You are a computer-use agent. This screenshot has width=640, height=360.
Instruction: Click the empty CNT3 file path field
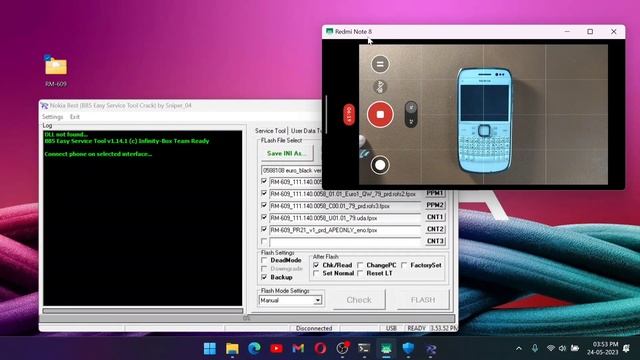pyautogui.click(x=345, y=242)
